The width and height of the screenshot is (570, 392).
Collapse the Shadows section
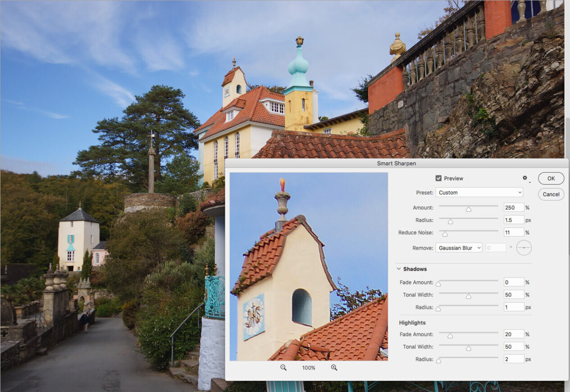tap(399, 269)
